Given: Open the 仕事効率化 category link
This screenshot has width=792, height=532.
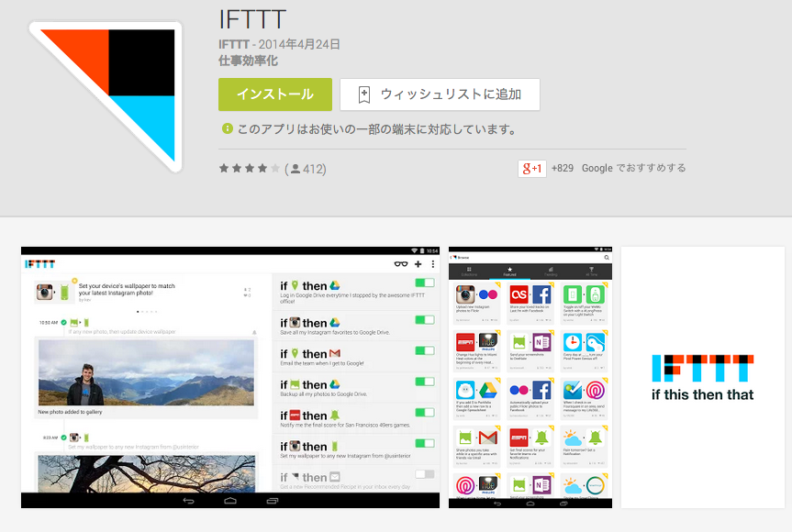Looking at the screenshot, I should (x=248, y=61).
